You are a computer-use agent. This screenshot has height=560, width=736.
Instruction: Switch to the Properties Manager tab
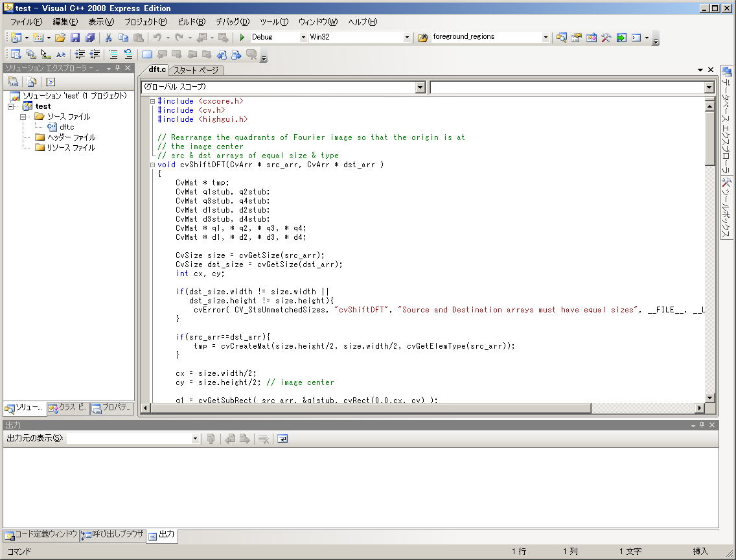[111, 408]
